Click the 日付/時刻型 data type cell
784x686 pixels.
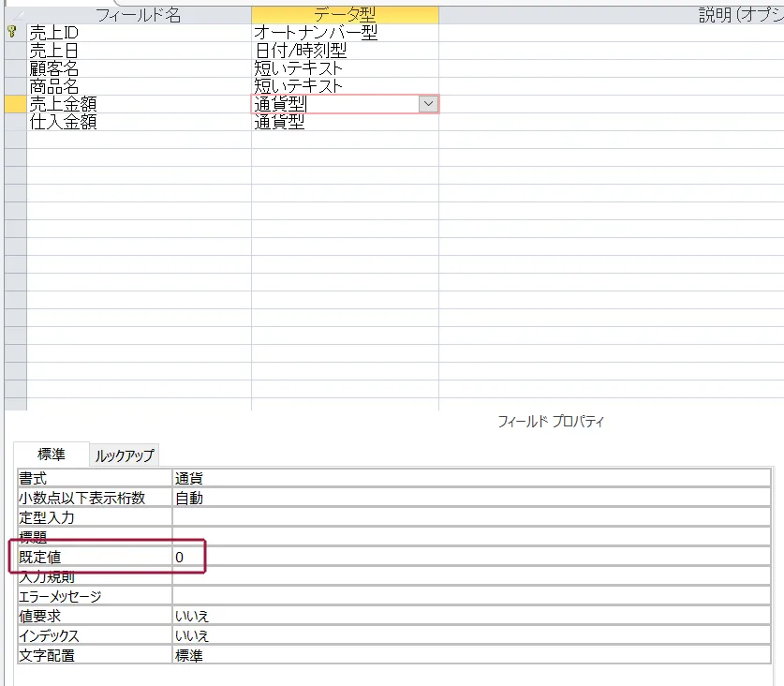click(x=344, y=51)
